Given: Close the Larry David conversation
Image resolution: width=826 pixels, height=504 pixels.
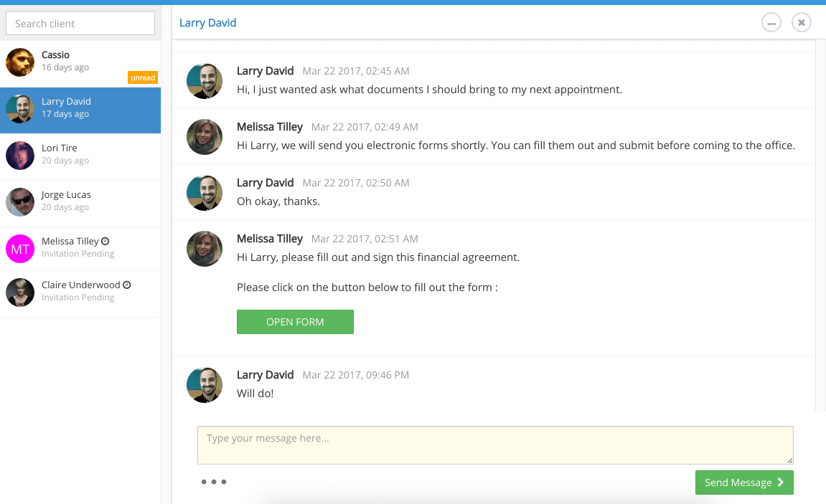Looking at the screenshot, I should (802, 23).
